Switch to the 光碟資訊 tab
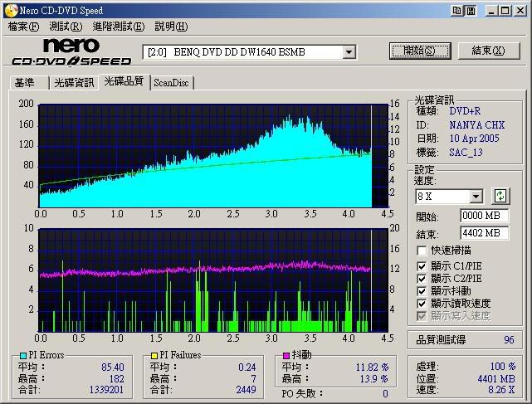532x404 pixels. tap(74, 83)
